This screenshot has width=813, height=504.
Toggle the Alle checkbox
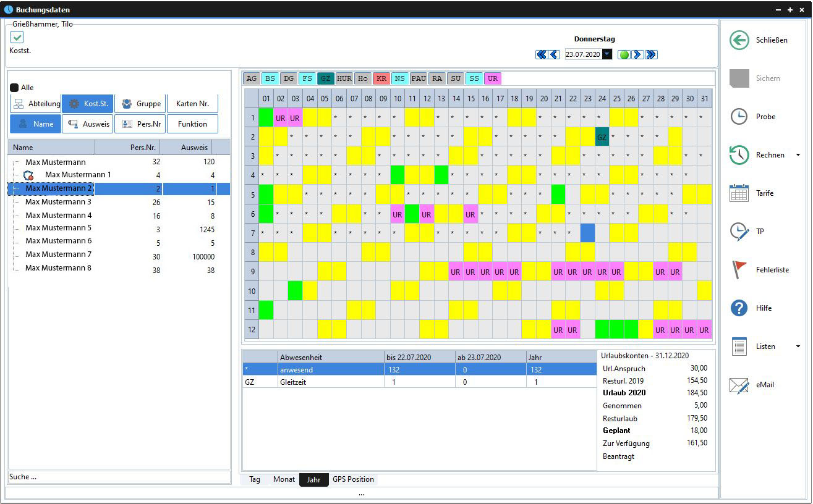pyautogui.click(x=14, y=88)
